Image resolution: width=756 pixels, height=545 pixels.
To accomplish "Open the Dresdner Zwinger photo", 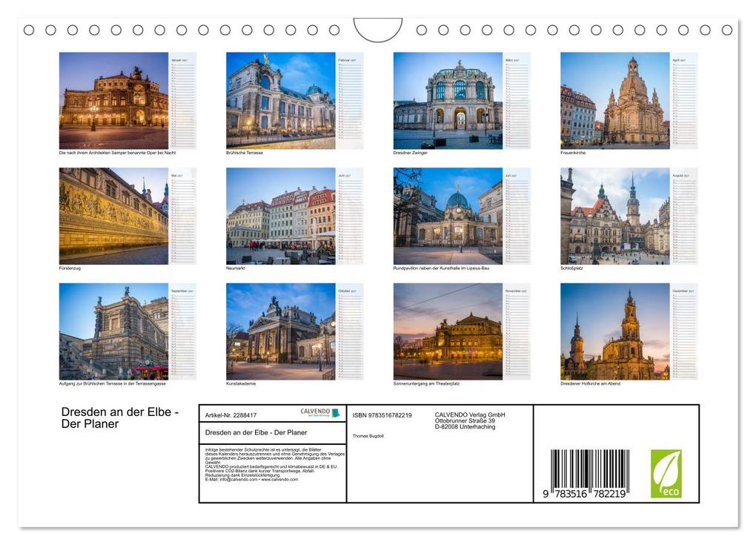I will (448, 100).
